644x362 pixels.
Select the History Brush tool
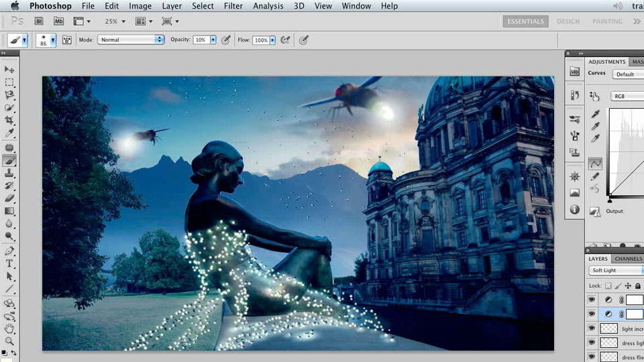[9, 186]
